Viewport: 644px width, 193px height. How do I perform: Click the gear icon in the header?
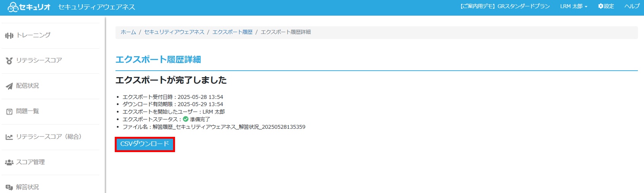601,6
